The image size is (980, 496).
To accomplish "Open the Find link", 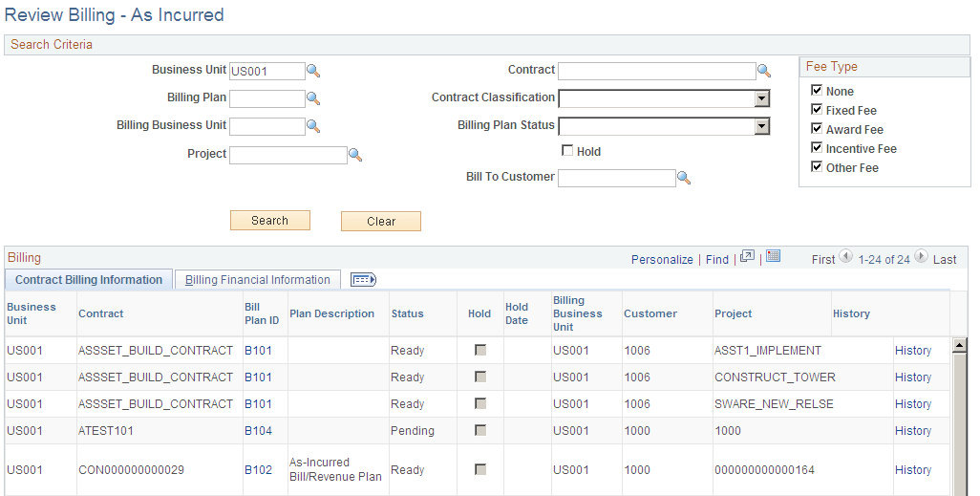I will coord(717,259).
